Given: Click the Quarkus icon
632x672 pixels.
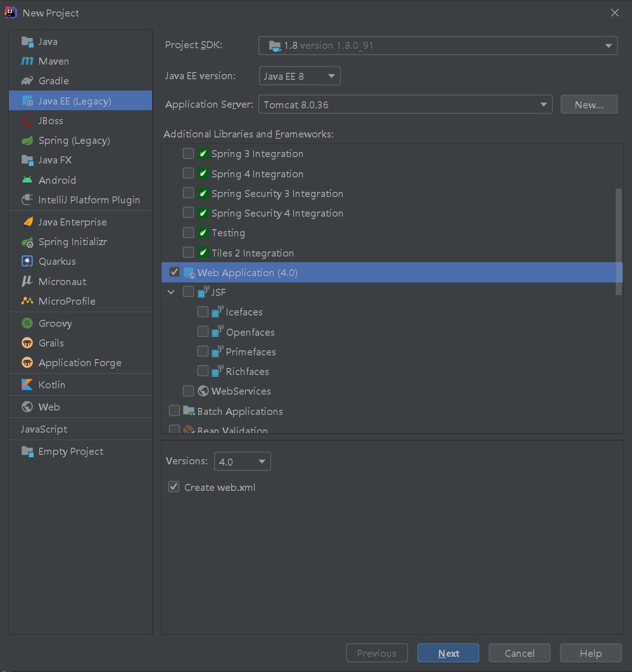Looking at the screenshot, I should pos(27,261).
